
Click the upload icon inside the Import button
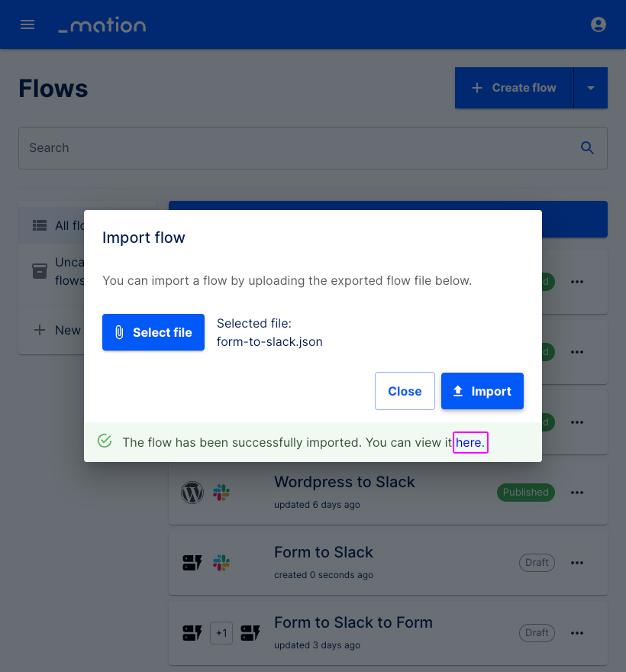[460, 391]
